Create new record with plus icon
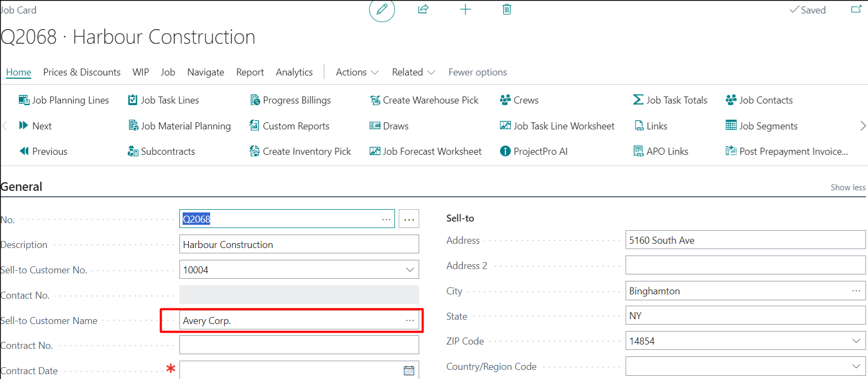Screen dimensions: 868x379 (466, 9)
